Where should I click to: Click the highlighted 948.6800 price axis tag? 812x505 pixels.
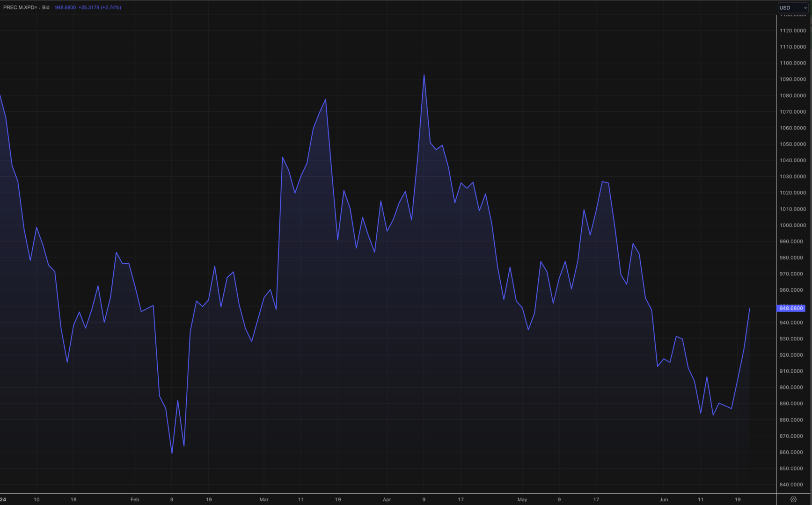(x=790, y=308)
